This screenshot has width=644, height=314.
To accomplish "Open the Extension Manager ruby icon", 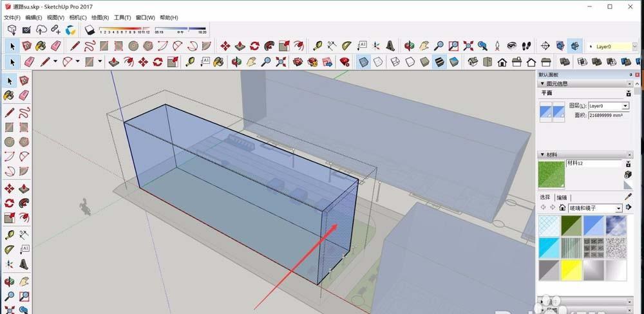I will tap(345, 62).
